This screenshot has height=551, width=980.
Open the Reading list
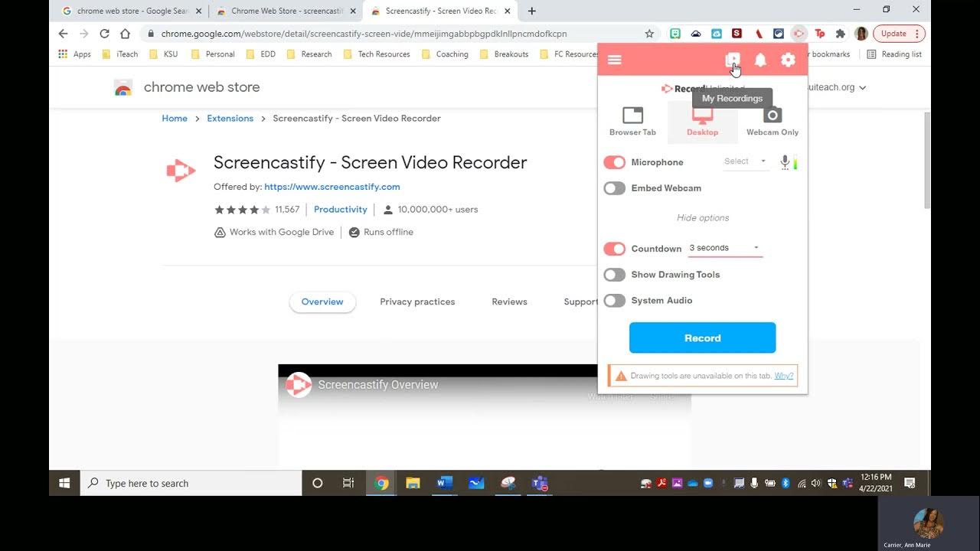coord(894,54)
